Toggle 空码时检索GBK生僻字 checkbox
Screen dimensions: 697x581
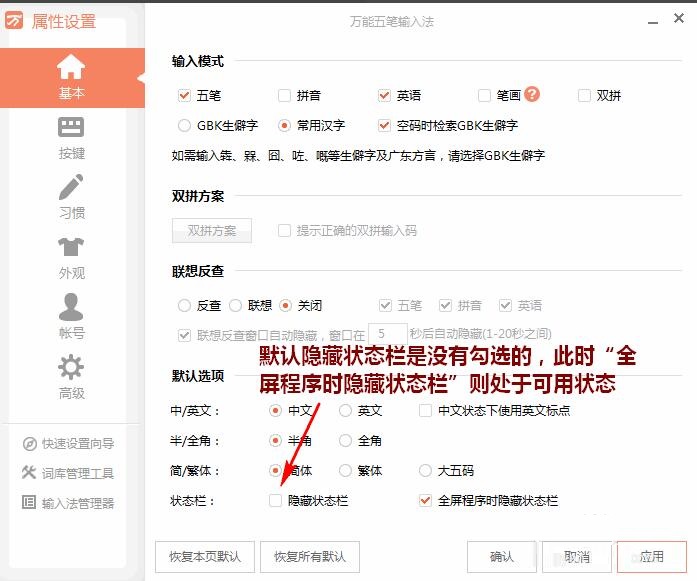(x=385, y=125)
